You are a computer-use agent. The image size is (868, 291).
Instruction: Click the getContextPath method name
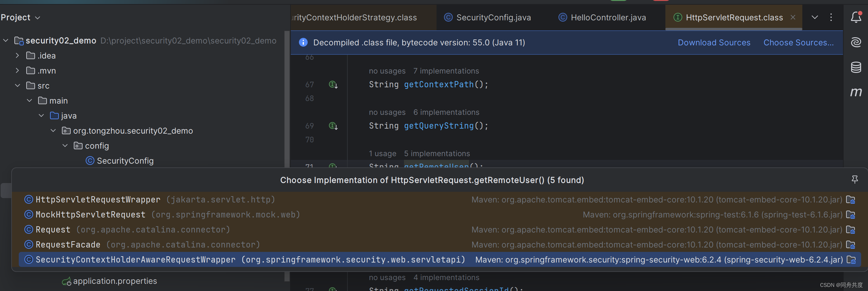tap(439, 84)
